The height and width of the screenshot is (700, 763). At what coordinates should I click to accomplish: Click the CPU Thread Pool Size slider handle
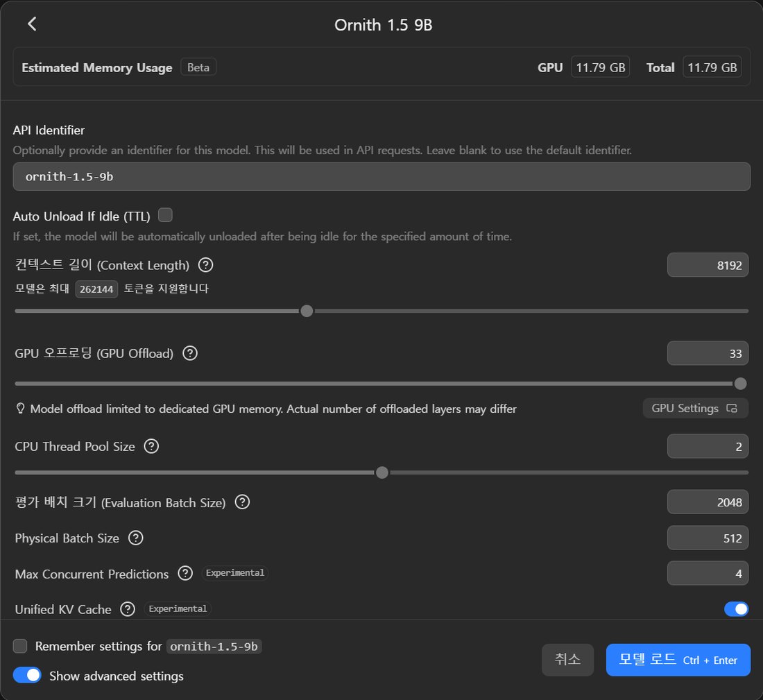[x=382, y=472]
